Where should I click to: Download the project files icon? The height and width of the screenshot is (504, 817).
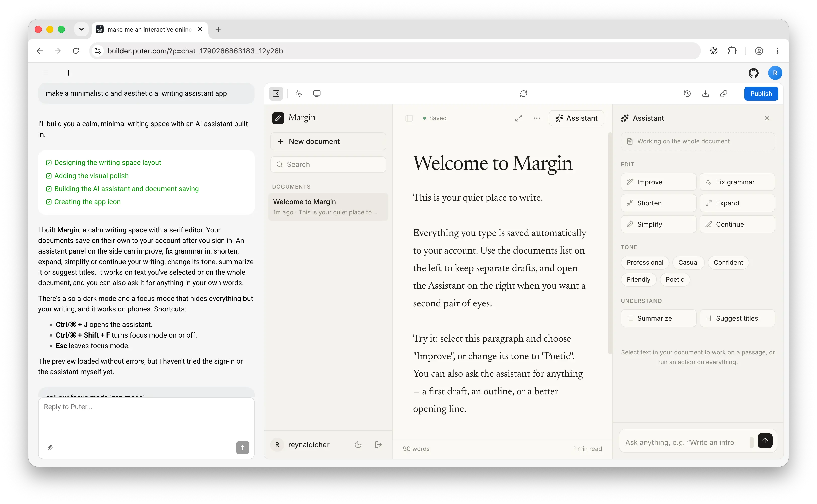(705, 94)
